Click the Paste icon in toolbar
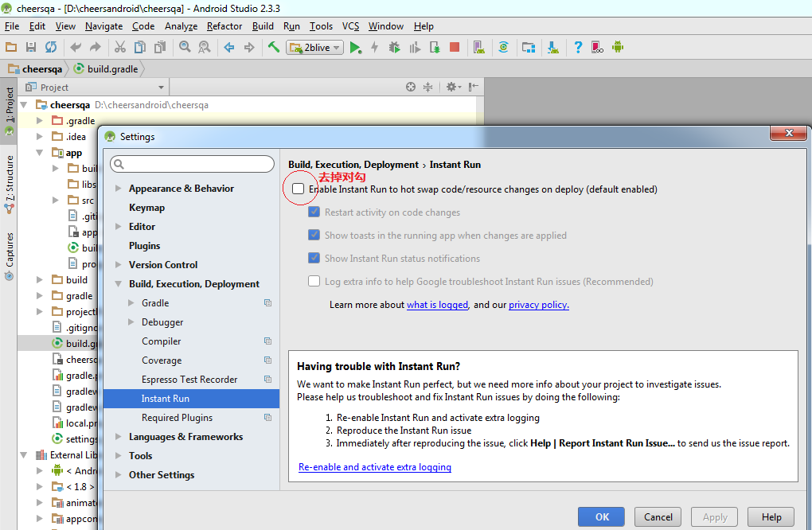Viewport: 812px width, 530px height. click(160, 48)
